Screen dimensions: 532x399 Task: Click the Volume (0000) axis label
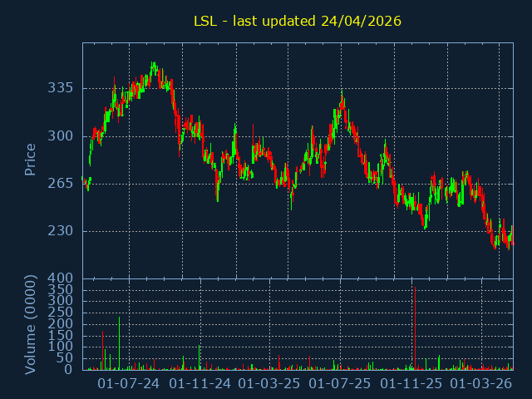pyautogui.click(x=30, y=323)
